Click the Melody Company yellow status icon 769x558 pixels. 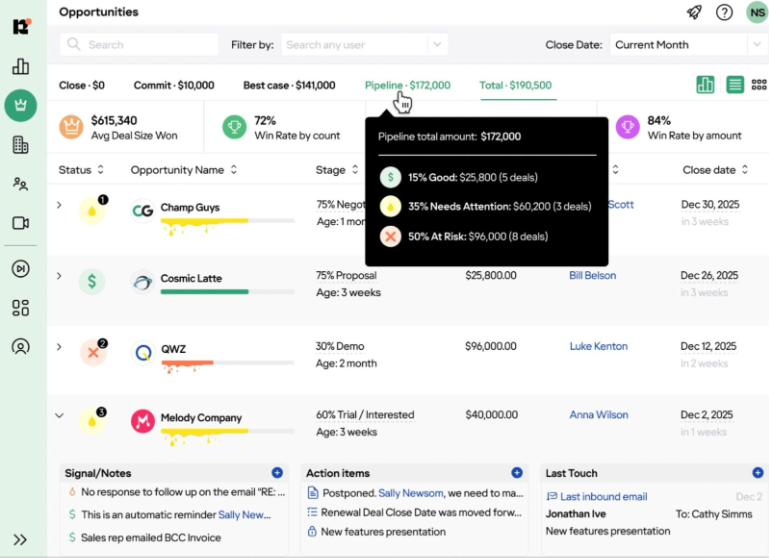tap(92, 421)
